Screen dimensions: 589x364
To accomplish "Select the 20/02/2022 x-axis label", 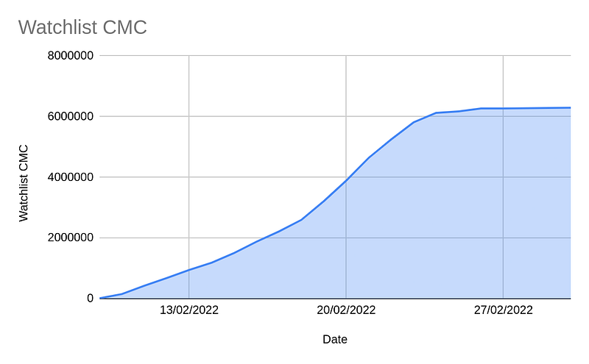I will 346,310.
